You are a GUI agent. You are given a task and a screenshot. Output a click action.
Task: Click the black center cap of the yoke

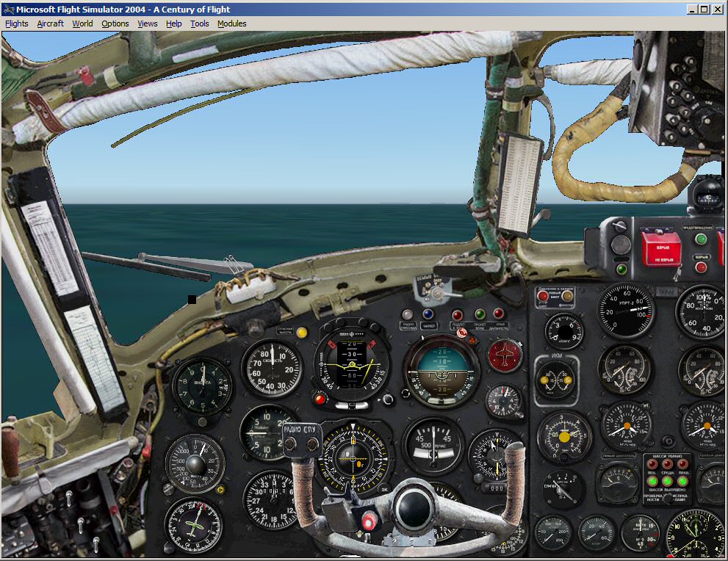(413, 509)
